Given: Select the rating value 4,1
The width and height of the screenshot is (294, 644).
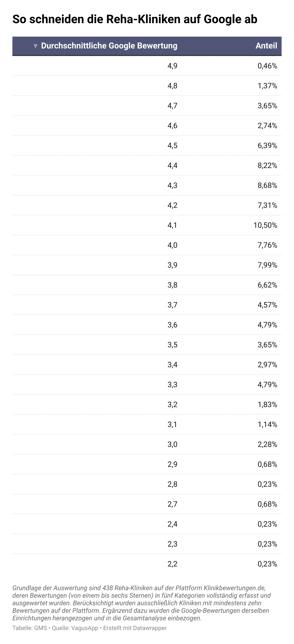Looking at the screenshot, I should pos(172,225).
